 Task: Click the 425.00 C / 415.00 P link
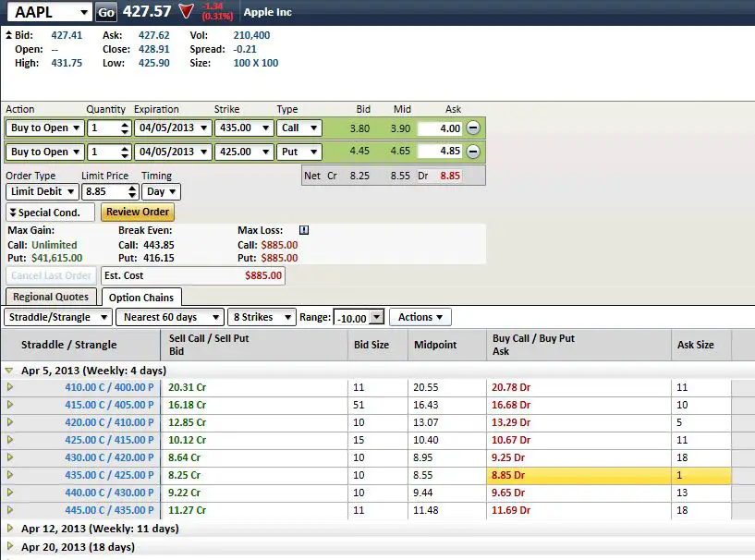coord(109,440)
